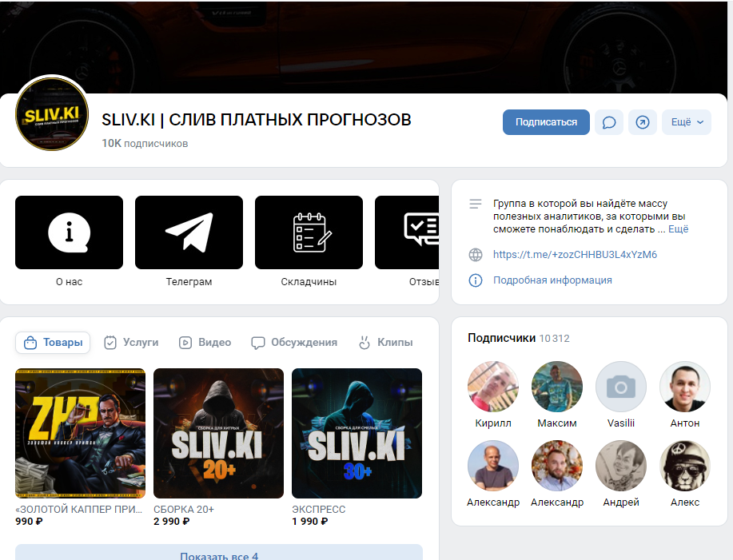Screen dimensions: 733x560
Task: Open Антон's subscriber avatar
Action: [685, 387]
